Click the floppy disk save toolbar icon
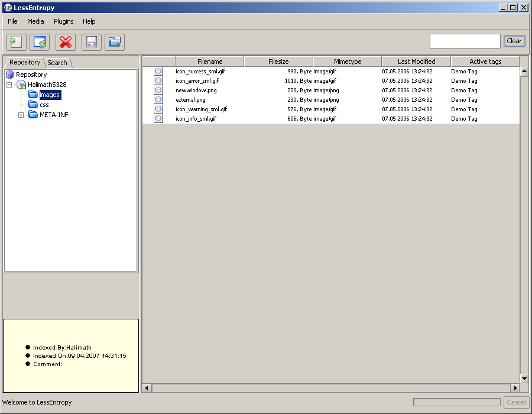The width and height of the screenshot is (532, 414). point(91,42)
